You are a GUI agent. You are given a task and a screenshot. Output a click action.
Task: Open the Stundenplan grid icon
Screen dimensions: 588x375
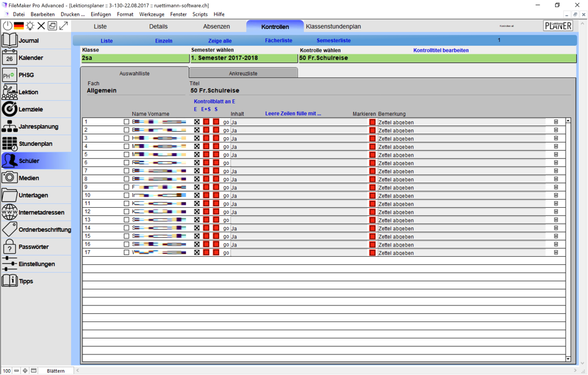9,144
